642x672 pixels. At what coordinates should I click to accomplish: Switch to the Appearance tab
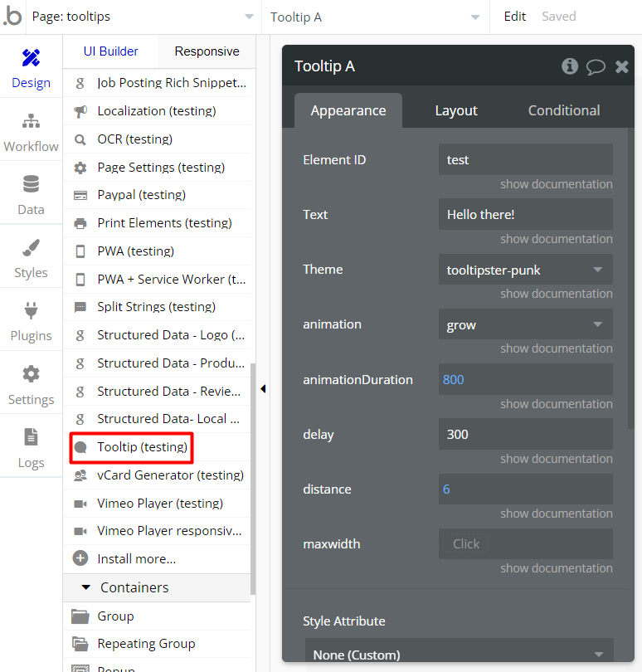pos(348,110)
